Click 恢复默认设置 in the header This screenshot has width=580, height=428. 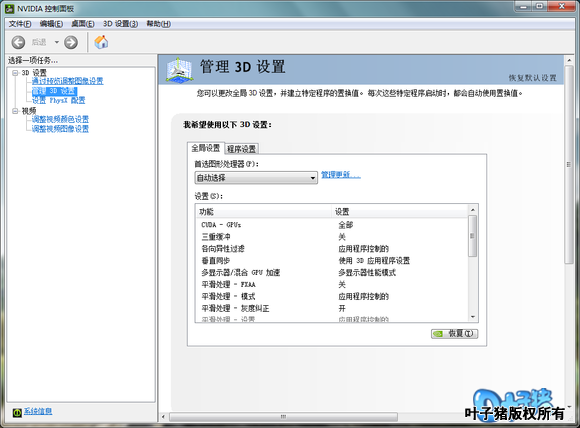click(532, 78)
